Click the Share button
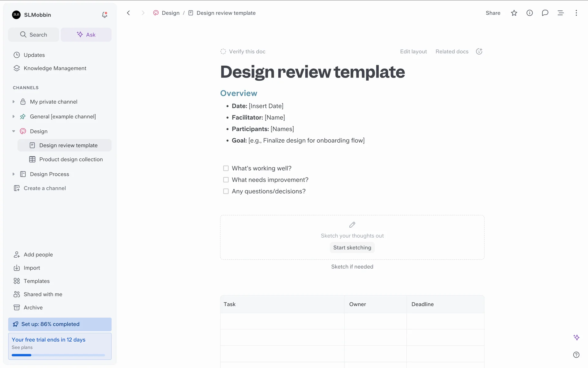The image size is (588, 368). (493, 13)
